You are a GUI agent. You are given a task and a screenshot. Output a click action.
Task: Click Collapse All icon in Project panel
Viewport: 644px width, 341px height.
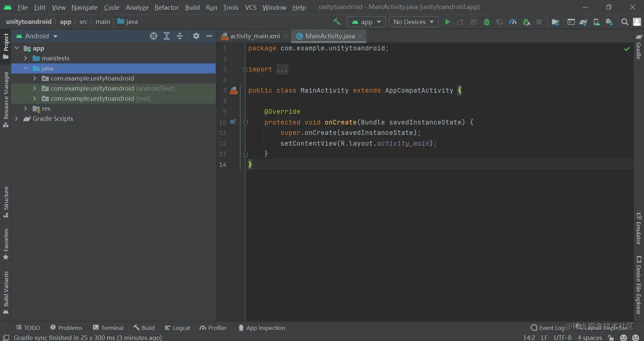[180, 36]
